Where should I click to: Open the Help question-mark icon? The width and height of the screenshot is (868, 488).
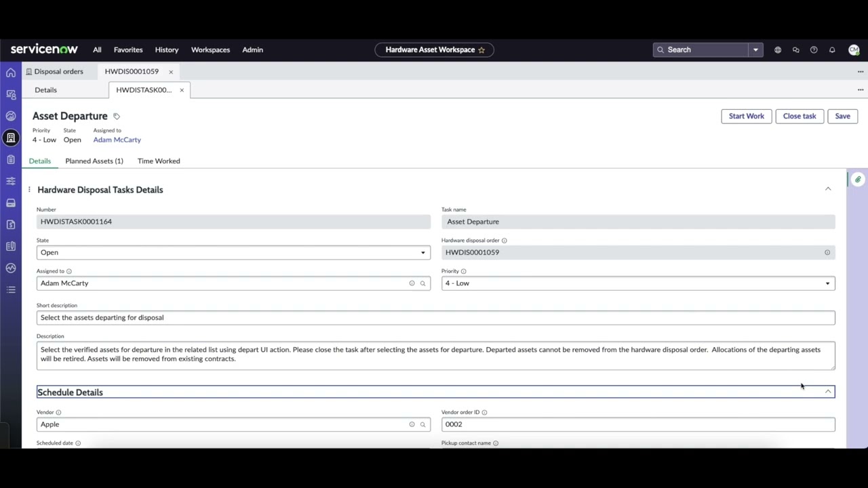[814, 49]
